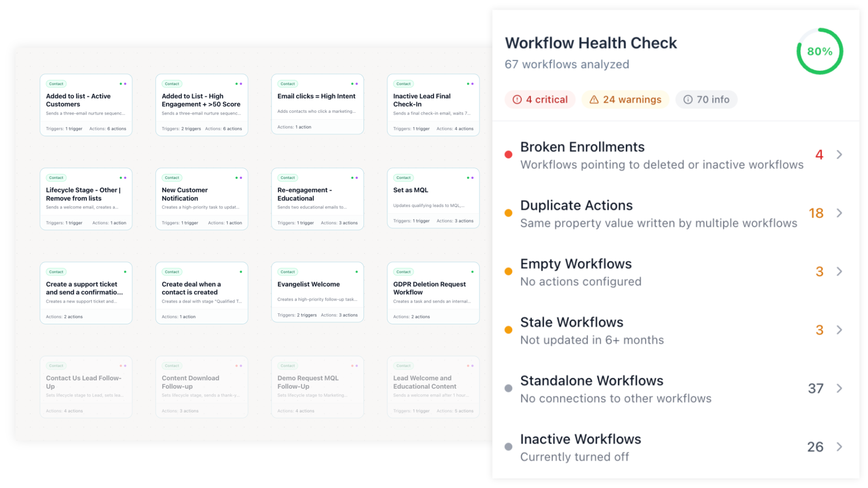Filter by the 4 critical badge
This screenshot has height=488, width=868.
click(x=540, y=99)
